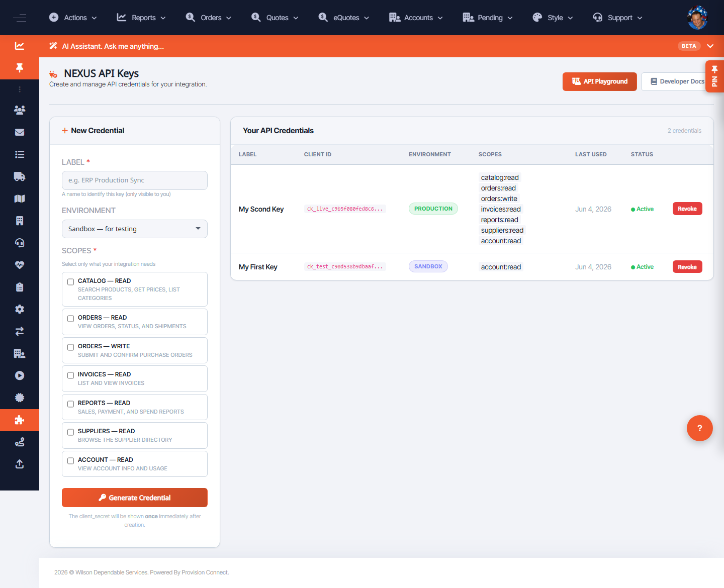Click the BETA badge

tap(689, 46)
